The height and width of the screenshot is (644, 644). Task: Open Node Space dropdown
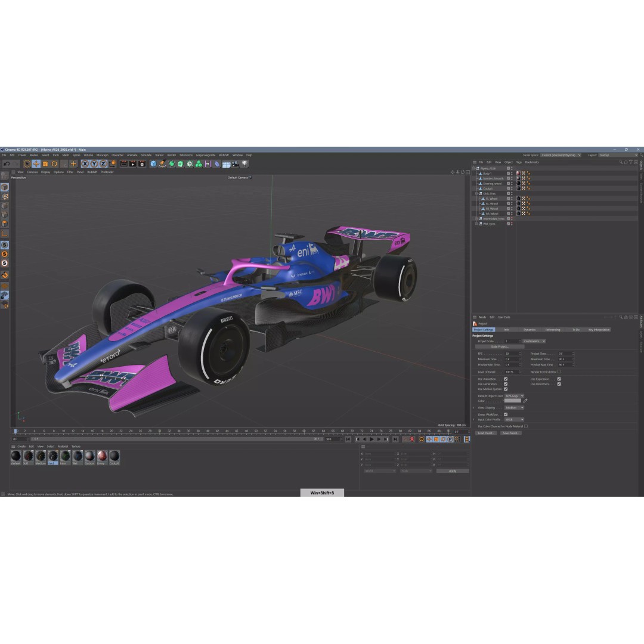(x=561, y=155)
